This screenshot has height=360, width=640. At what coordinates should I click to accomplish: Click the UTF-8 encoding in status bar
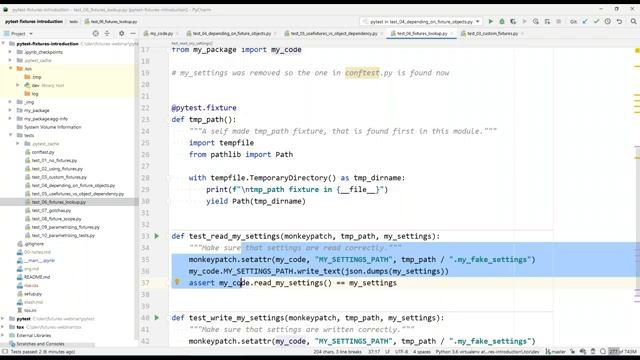point(401,351)
